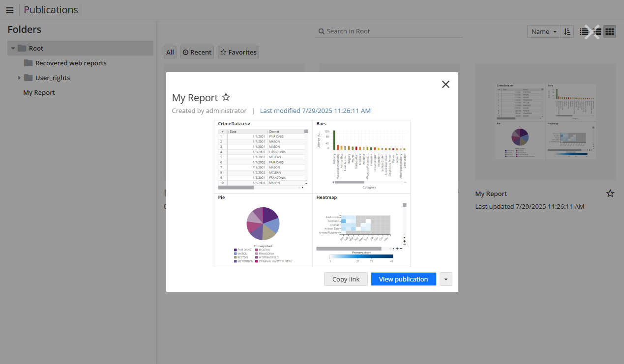This screenshot has height=364, width=624.
Task: Click the dialog's report preview image
Action: 312,193
